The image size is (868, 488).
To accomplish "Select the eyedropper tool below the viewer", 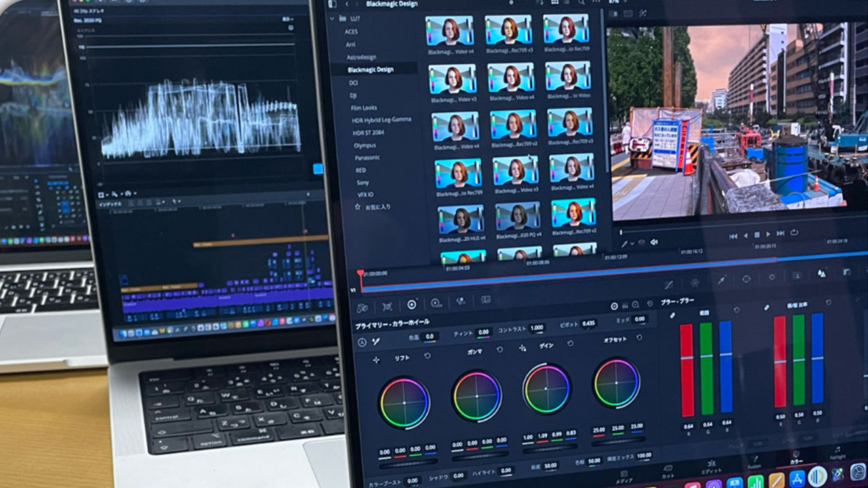I will (625, 243).
